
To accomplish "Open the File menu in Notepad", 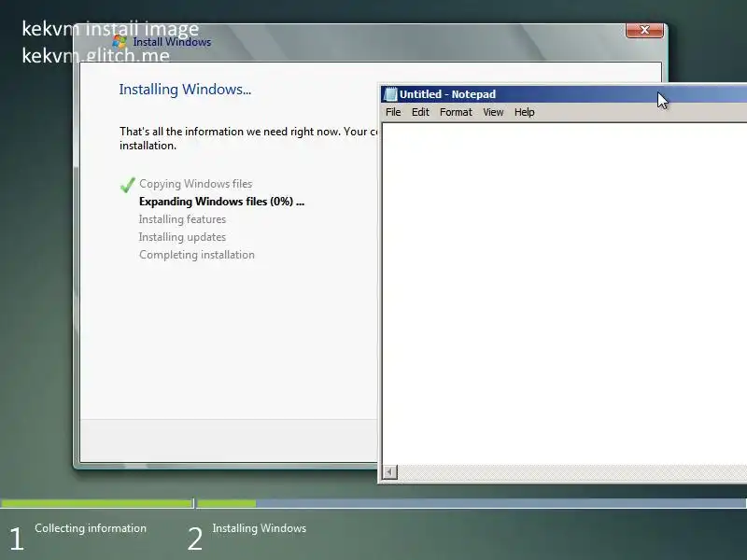I will (393, 112).
